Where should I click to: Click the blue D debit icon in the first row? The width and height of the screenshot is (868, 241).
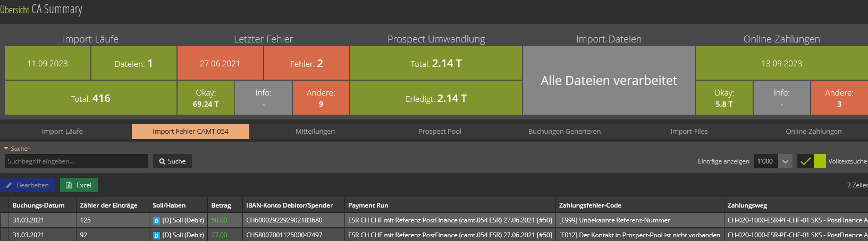click(x=156, y=220)
